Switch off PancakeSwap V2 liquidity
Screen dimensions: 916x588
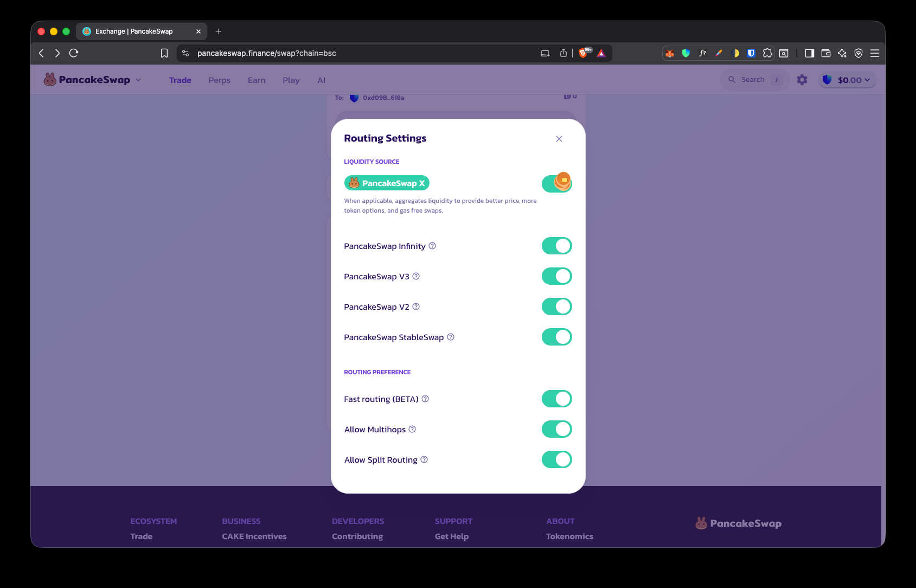click(557, 306)
